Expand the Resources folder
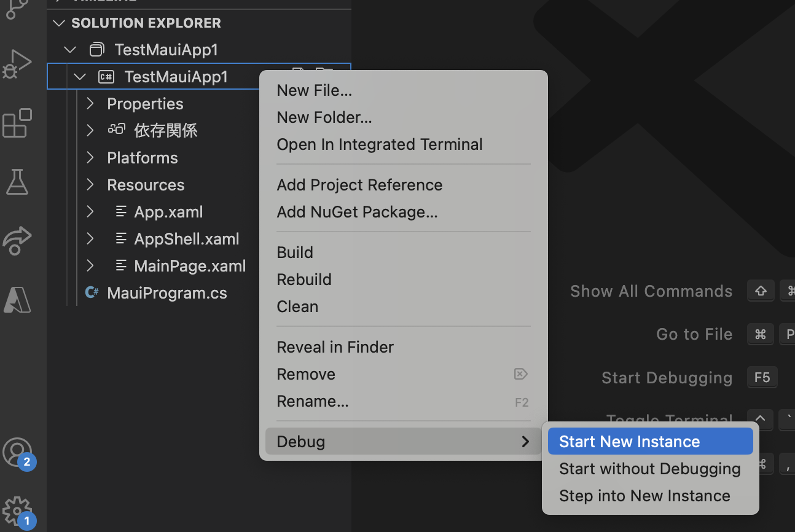The height and width of the screenshot is (532, 795). click(90, 185)
